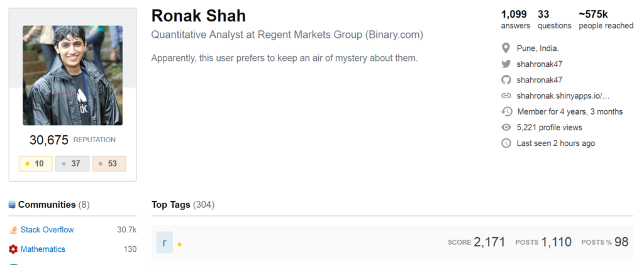Viewport: 644px width, 265px height.
Task: Click the r tag label
Action: tap(164, 242)
